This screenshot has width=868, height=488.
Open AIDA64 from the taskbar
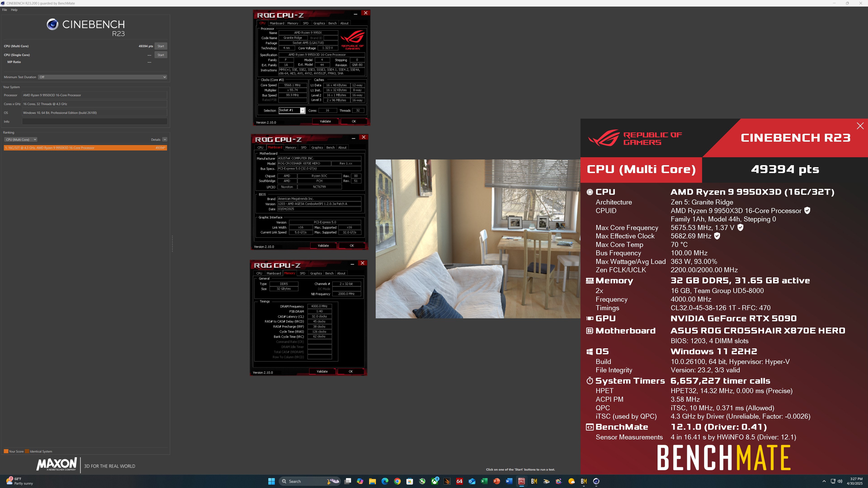459,481
